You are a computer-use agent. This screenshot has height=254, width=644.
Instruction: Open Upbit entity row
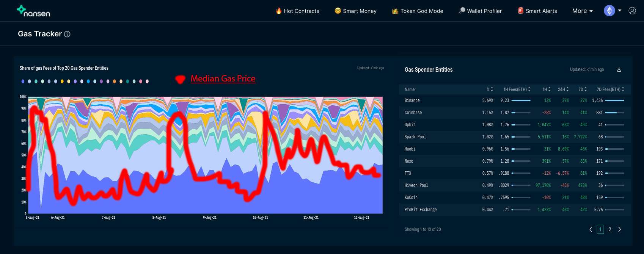(x=515, y=125)
